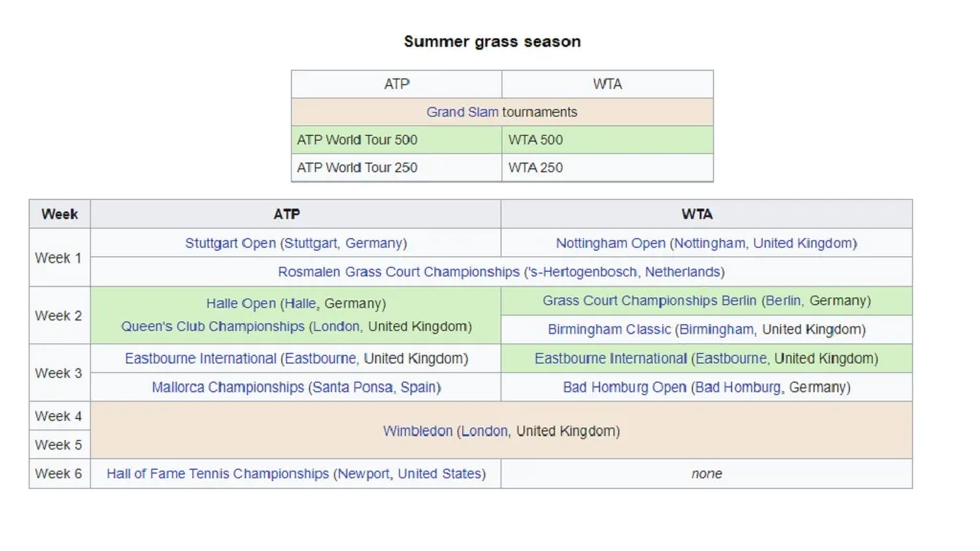Click the Wimbledon tournament link

[x=417, y=430]
